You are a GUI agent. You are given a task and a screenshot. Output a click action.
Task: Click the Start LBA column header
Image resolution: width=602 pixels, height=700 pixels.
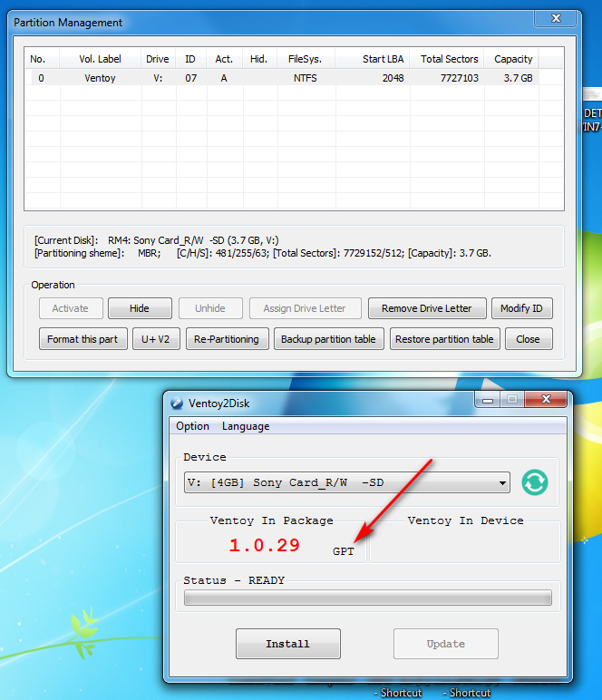373,59
